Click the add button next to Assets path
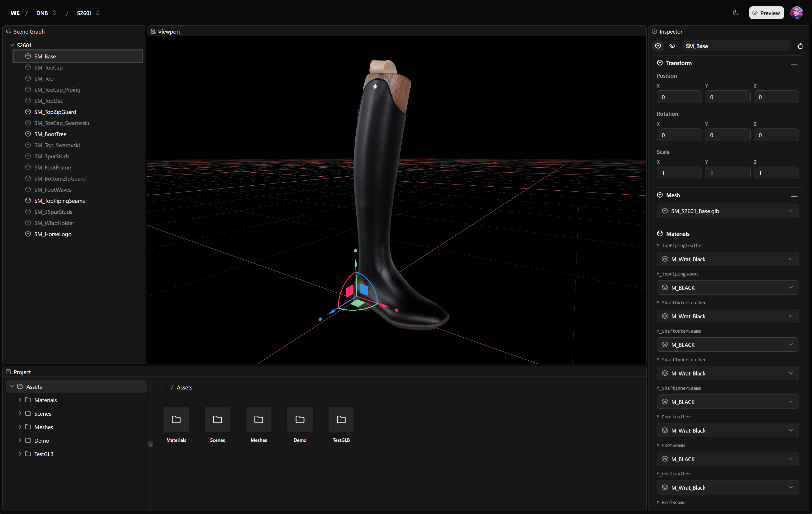812x514 pixels. [x=161, y=387]
